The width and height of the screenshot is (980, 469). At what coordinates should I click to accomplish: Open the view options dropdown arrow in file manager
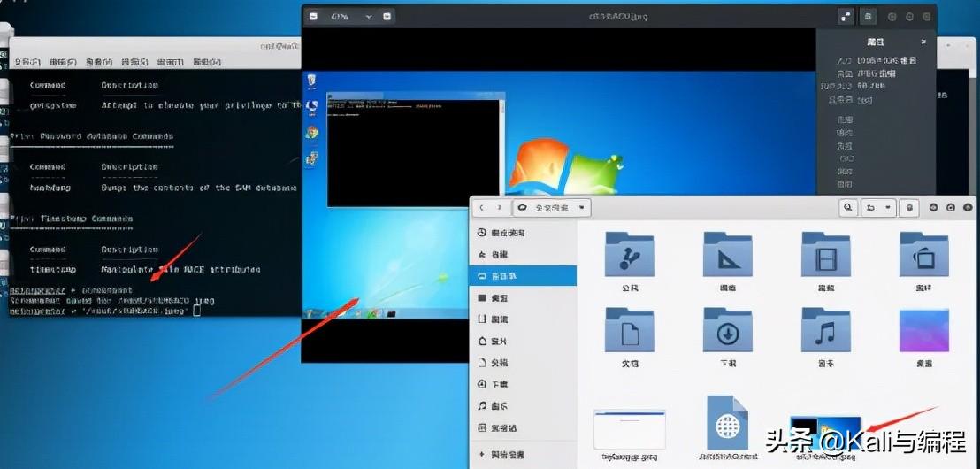click(x=889, y=207)
